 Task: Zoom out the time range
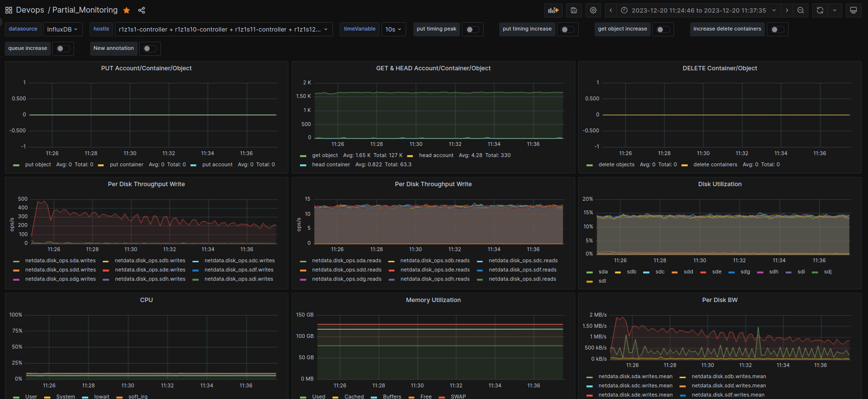coord(801,10)
